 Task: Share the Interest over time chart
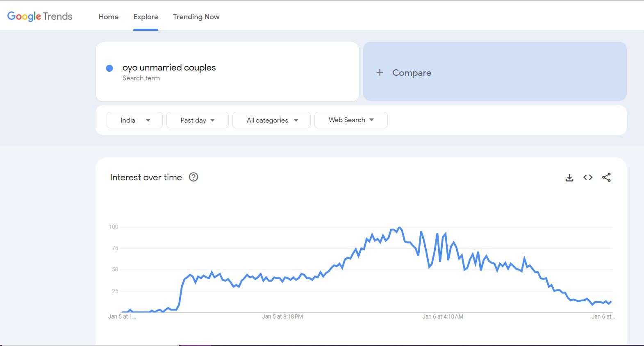pos(606,178)
